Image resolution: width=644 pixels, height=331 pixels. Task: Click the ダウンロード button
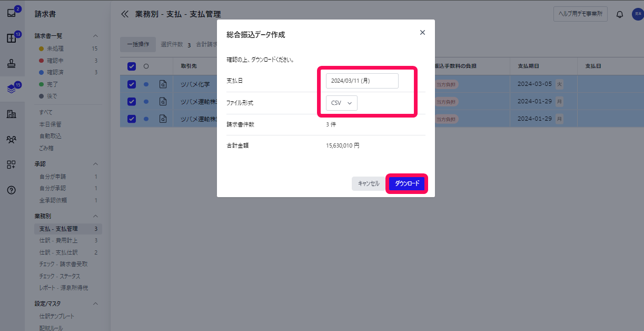coord(407,183)
